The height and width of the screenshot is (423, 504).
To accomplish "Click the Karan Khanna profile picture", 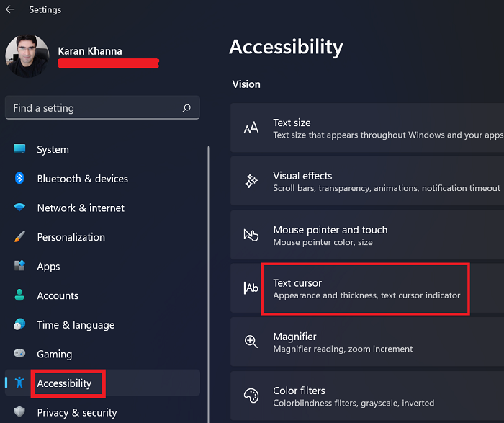I will point(27,56).
